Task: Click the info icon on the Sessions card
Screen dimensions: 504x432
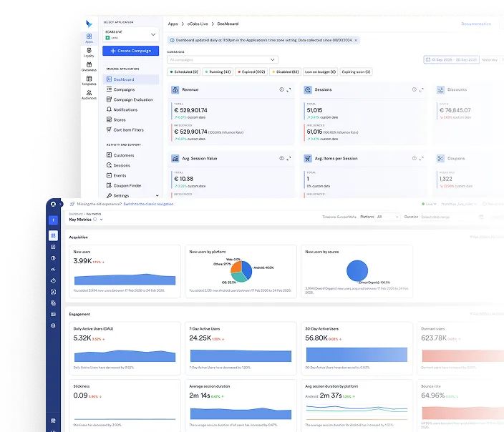Action: (x=415, y=89)
